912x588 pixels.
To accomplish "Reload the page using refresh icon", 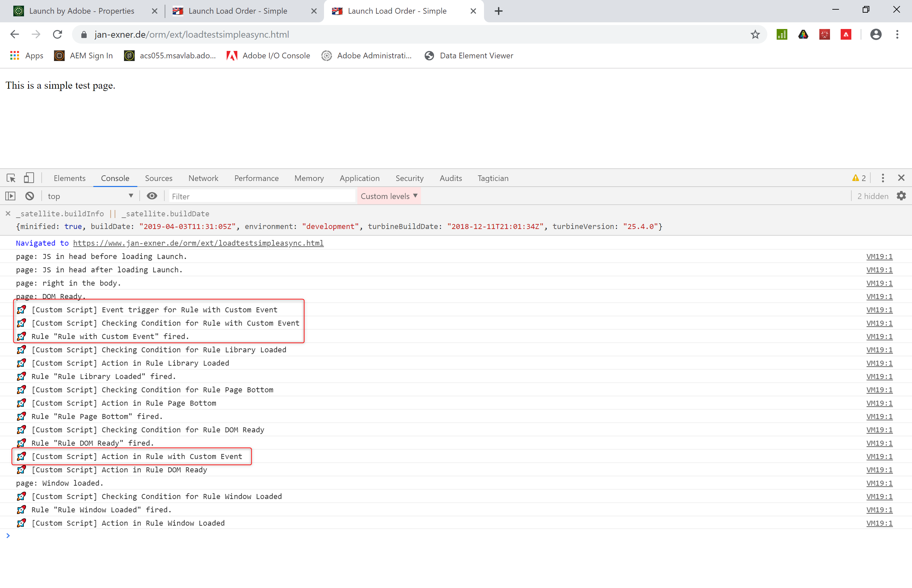I will (x=57, y=34).
